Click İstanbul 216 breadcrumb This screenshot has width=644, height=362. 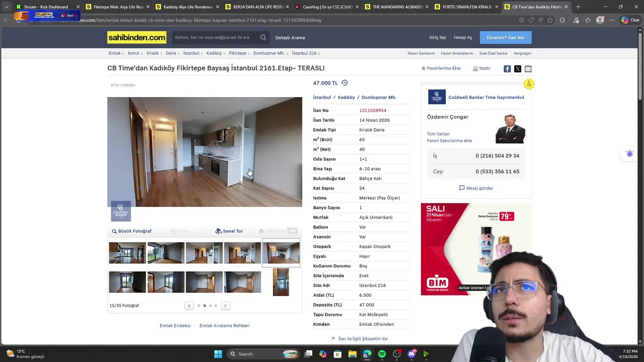[x=304, y=53]
